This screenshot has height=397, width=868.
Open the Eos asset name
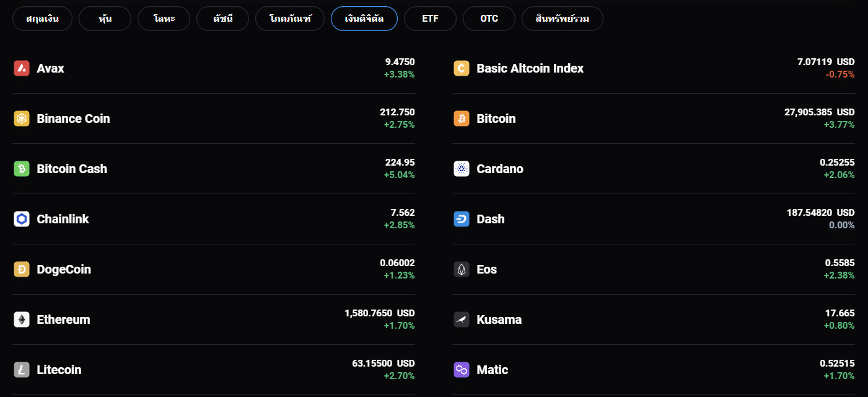click(486, 269)
